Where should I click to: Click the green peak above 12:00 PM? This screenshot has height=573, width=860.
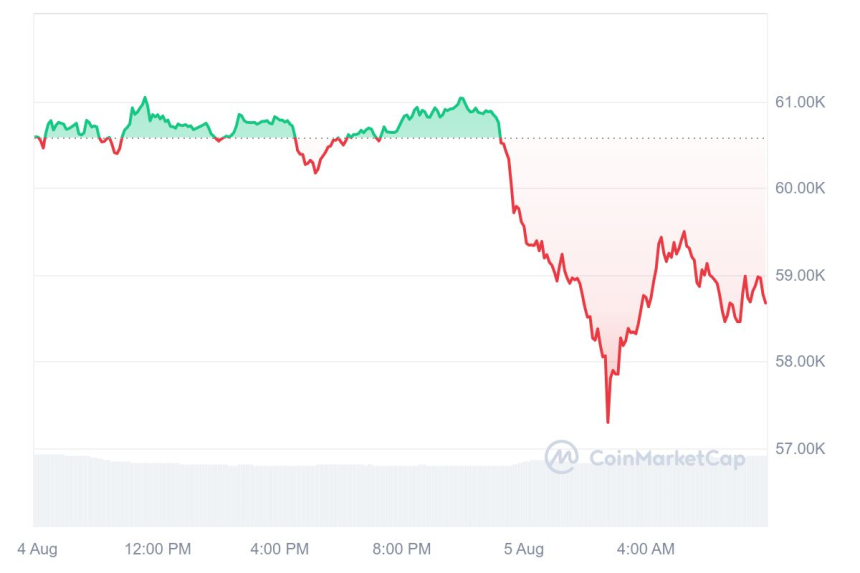point(146,98)
